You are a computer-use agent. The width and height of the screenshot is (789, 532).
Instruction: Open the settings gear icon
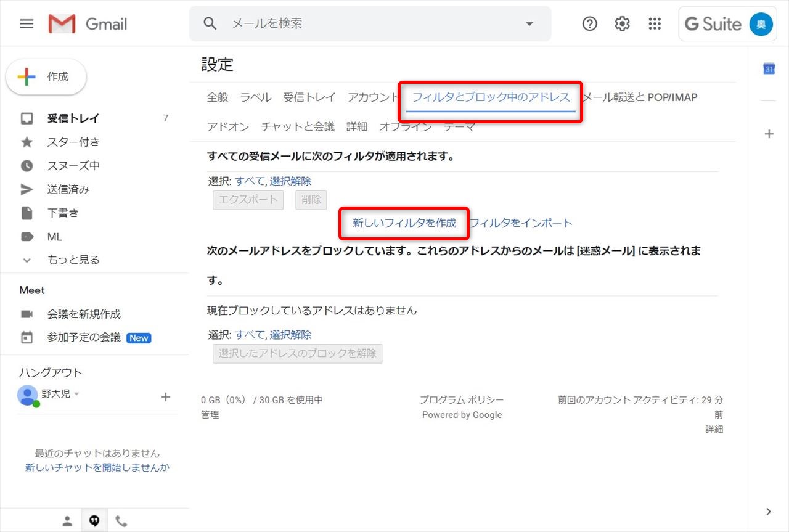click(x=622, y=24)
